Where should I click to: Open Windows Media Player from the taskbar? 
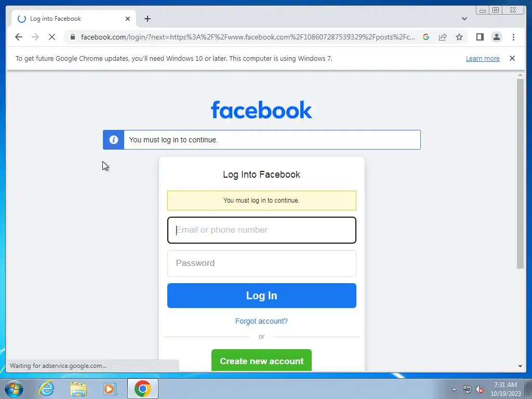pos(110,389)
